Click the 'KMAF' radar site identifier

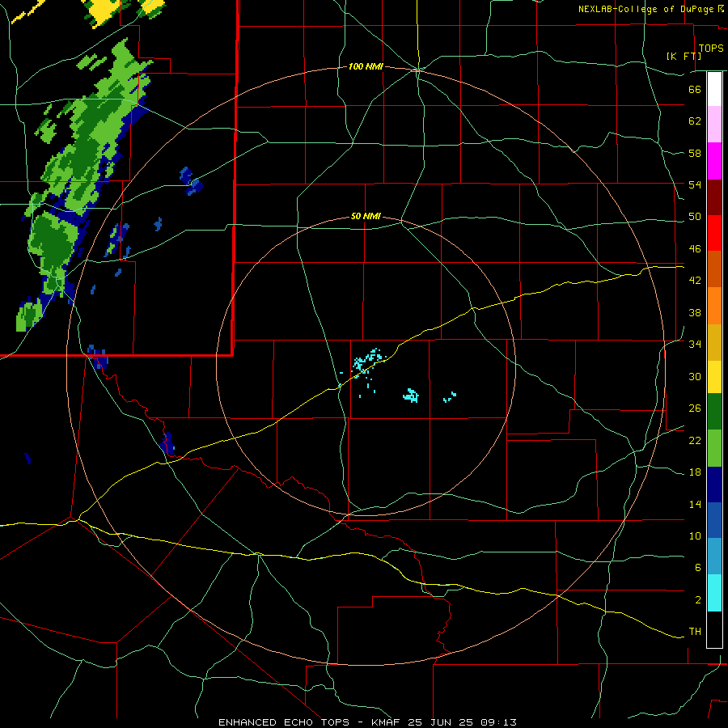387,722
